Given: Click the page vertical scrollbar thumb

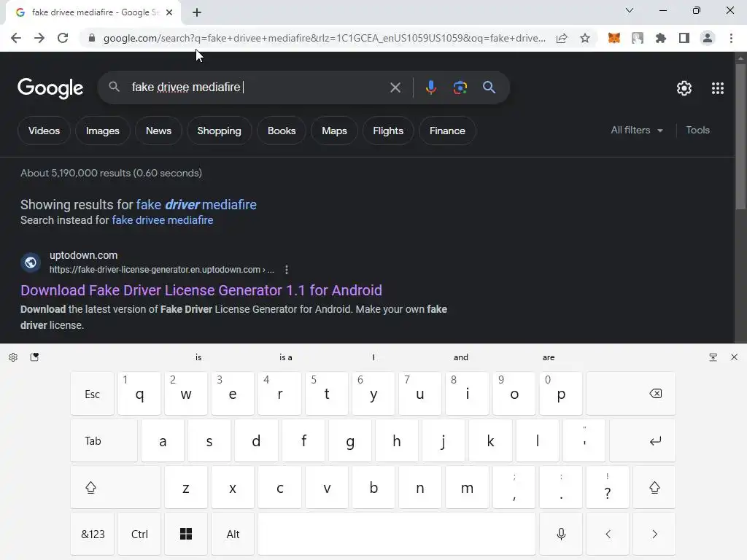Looking at the screenshot, I should pos(740,136).
